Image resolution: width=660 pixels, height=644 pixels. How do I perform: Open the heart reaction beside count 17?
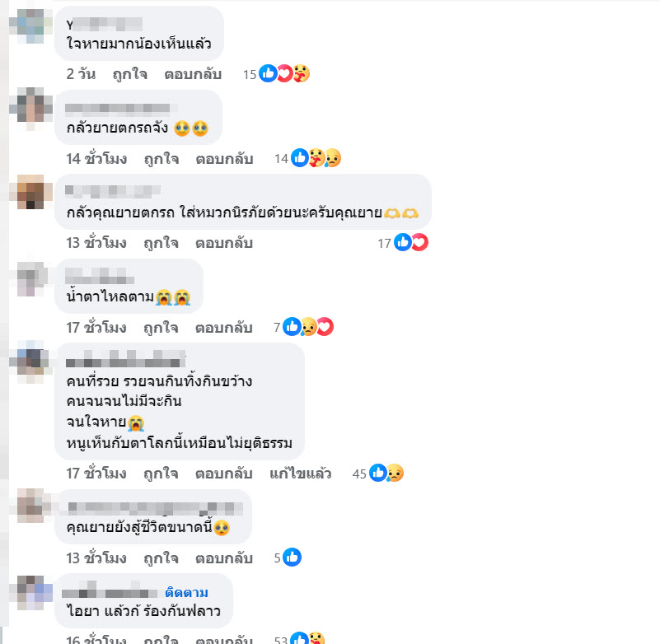pyautogui.click(x=419, y=242)
